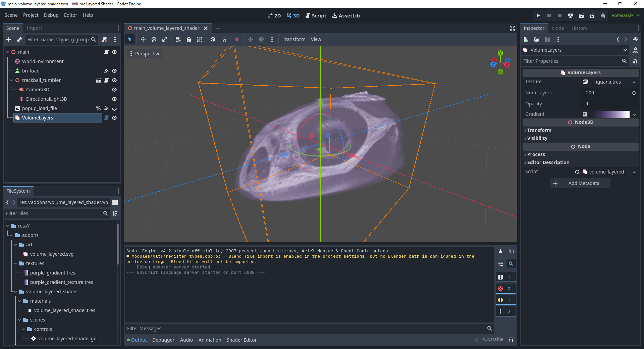Run the current scene clapper icon

point(581,15)
